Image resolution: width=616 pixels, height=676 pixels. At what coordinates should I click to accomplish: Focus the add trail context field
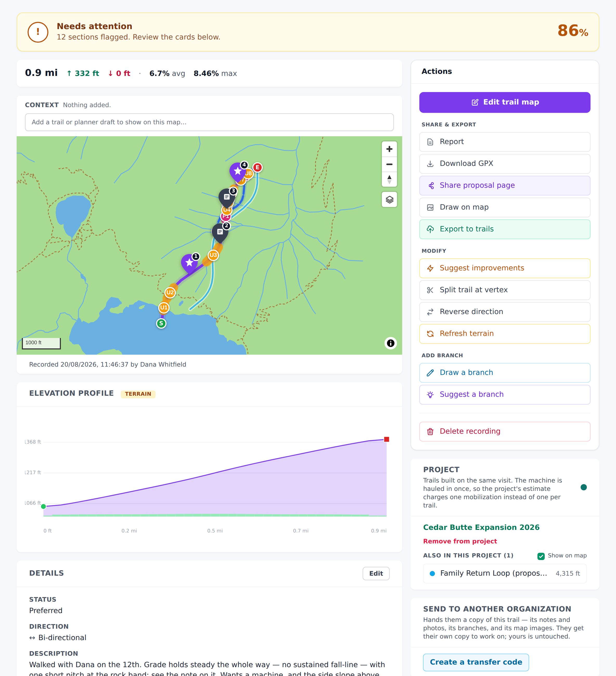[x=209, y=122]
